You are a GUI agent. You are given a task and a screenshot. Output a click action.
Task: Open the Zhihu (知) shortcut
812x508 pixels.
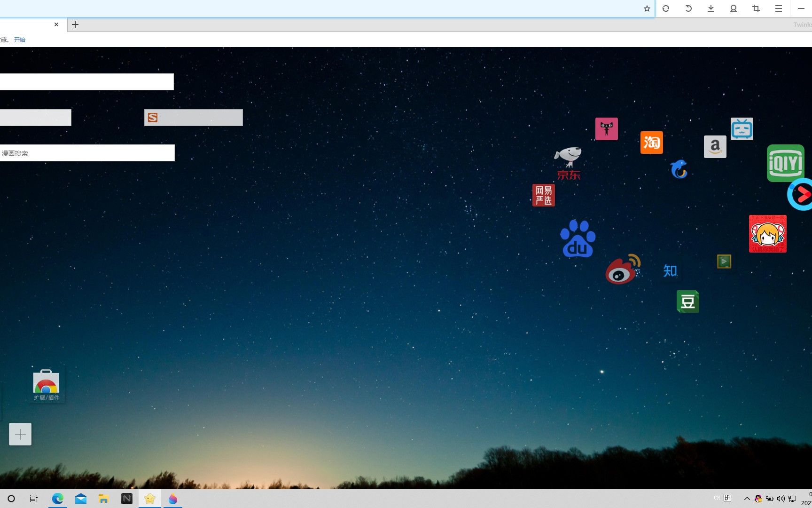[670, 270]
